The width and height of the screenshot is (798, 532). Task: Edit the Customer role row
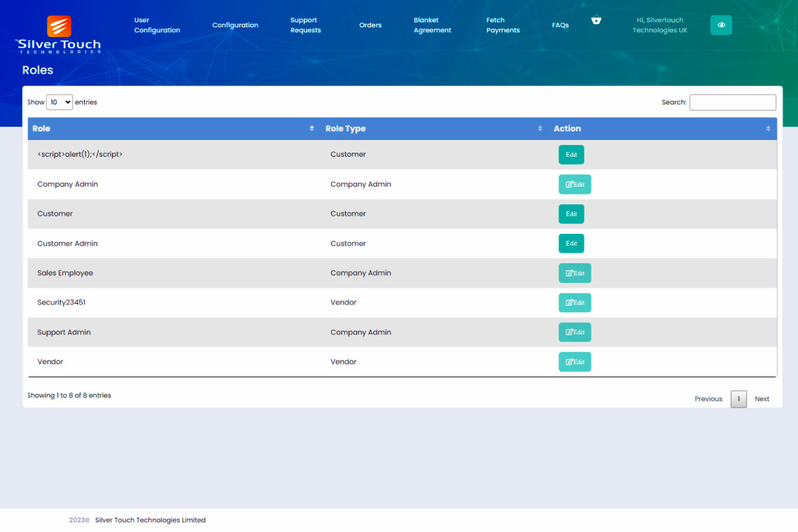tap(571, 213)
